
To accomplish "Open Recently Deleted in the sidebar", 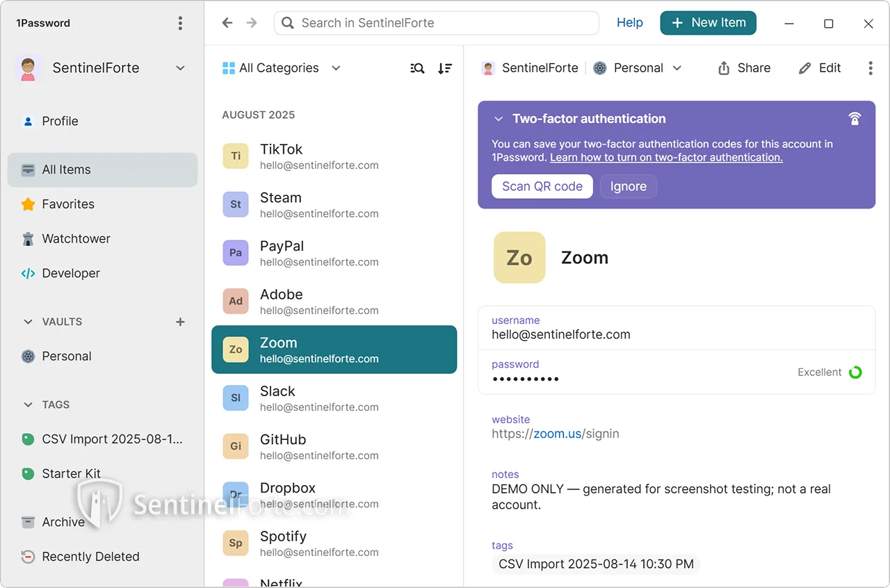I will coord(102,557).
